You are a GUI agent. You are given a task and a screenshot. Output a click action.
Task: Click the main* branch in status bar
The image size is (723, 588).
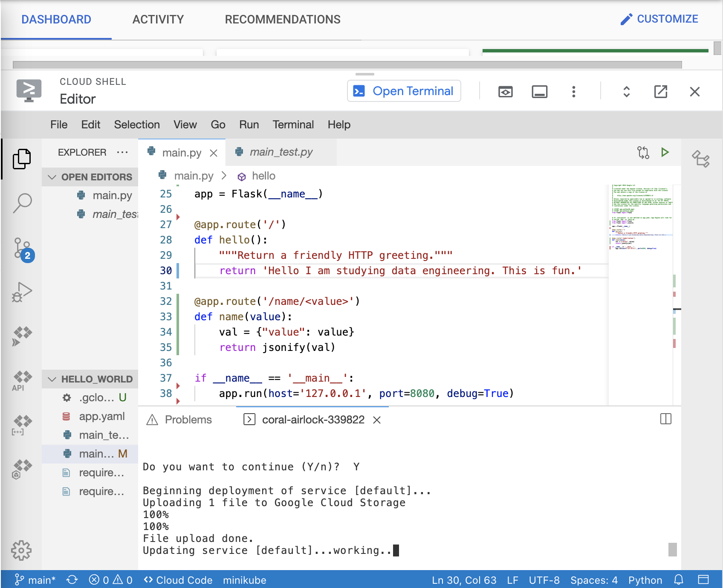[x=35, y=580]
